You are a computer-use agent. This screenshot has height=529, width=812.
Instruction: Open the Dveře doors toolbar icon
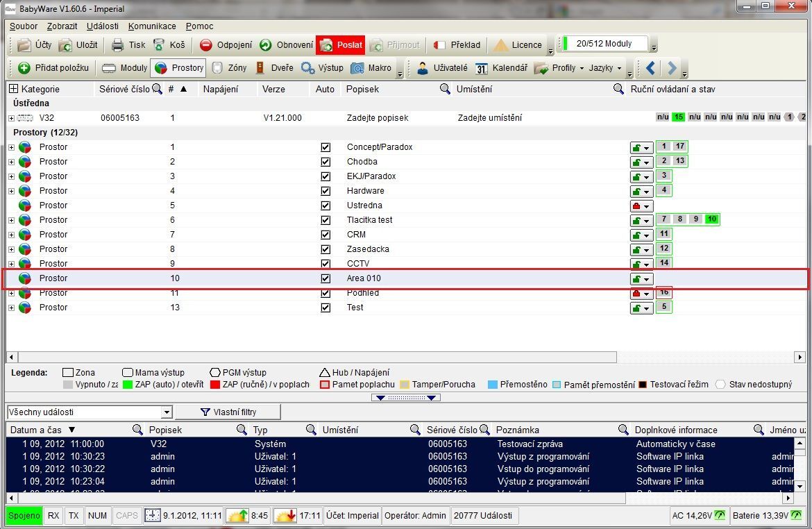pos(260,68)
